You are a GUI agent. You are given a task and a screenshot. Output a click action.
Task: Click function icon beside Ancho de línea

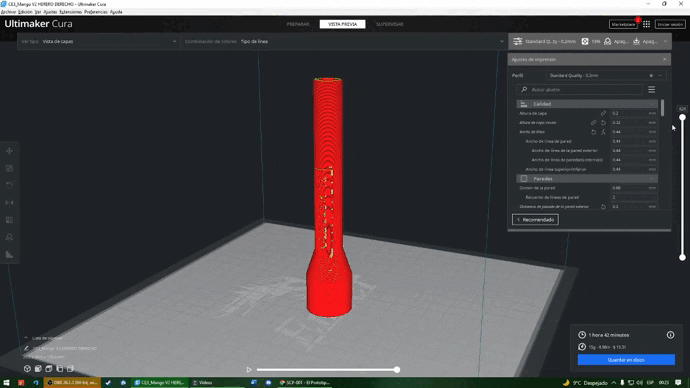coord(603,132)
